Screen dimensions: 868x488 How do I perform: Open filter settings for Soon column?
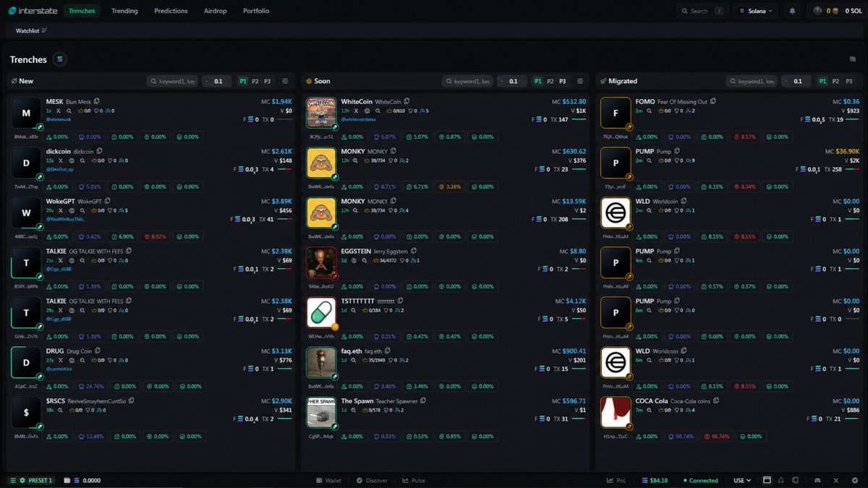pyautogui.click(x=580, y=81)
